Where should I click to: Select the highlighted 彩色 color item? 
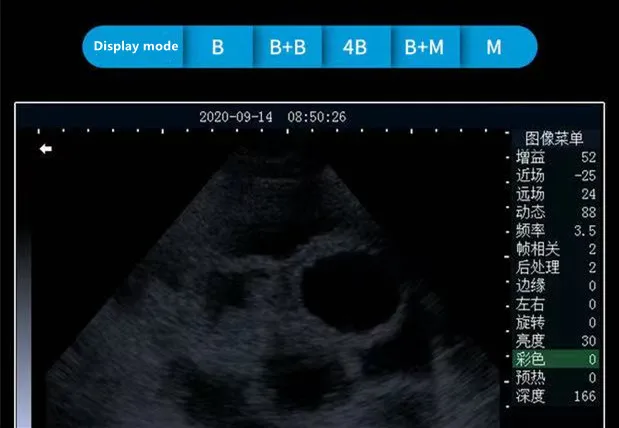pos(555,359)
